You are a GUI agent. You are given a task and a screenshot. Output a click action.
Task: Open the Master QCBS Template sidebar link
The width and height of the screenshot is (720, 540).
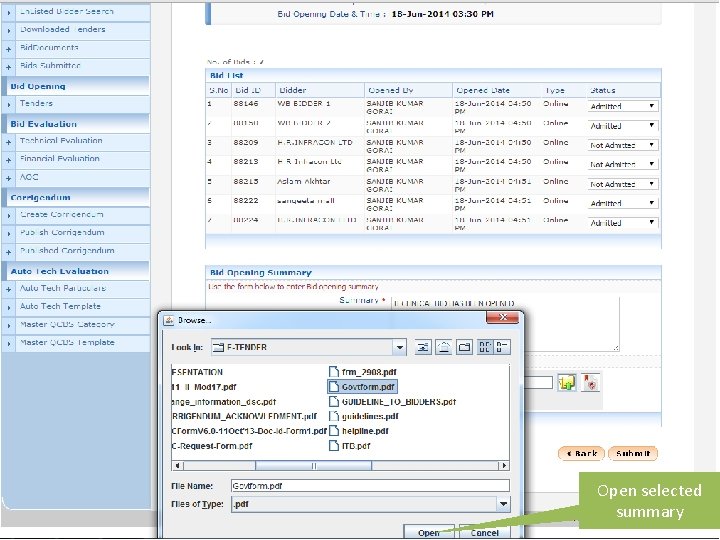pyautogui.click(x=67, y=342)
